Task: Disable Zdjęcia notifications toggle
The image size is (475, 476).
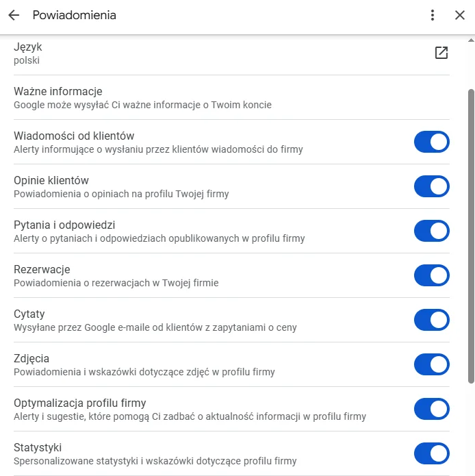Action: pos(432,364)
